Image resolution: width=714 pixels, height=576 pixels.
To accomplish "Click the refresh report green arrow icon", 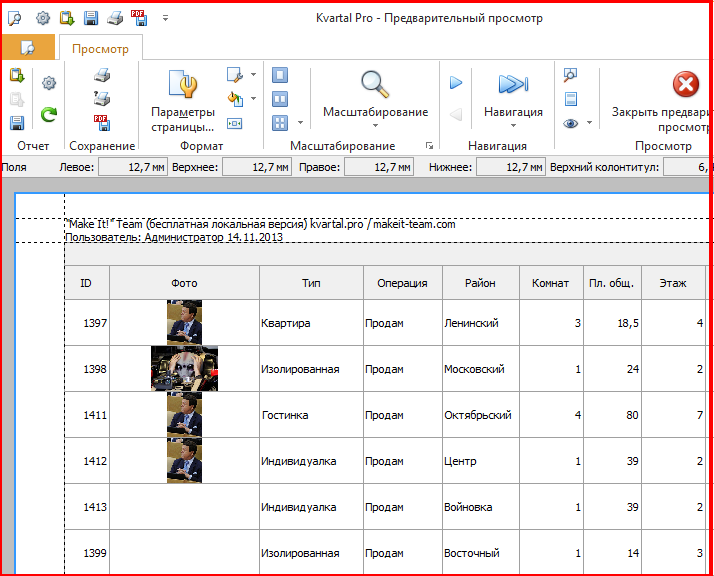I will coord(48,116).
